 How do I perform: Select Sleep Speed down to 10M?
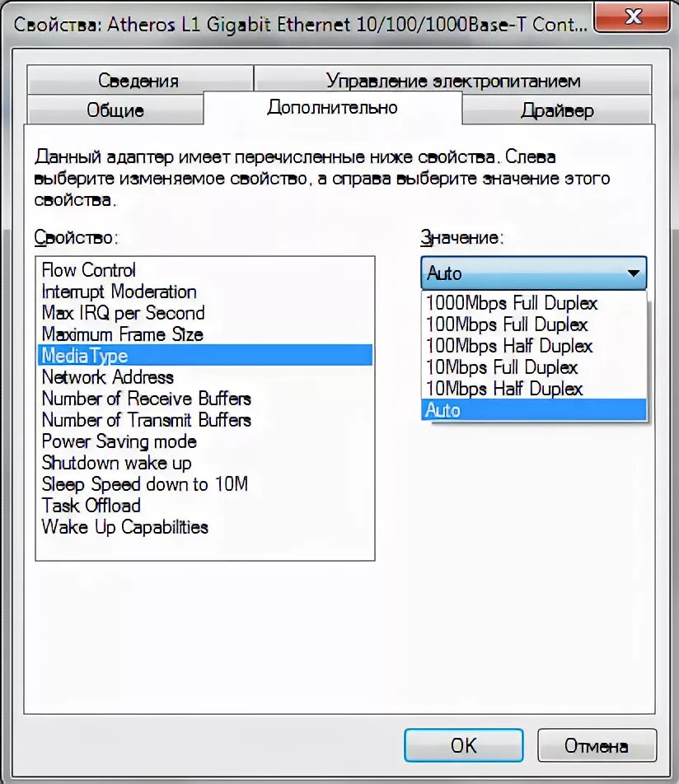205,484
